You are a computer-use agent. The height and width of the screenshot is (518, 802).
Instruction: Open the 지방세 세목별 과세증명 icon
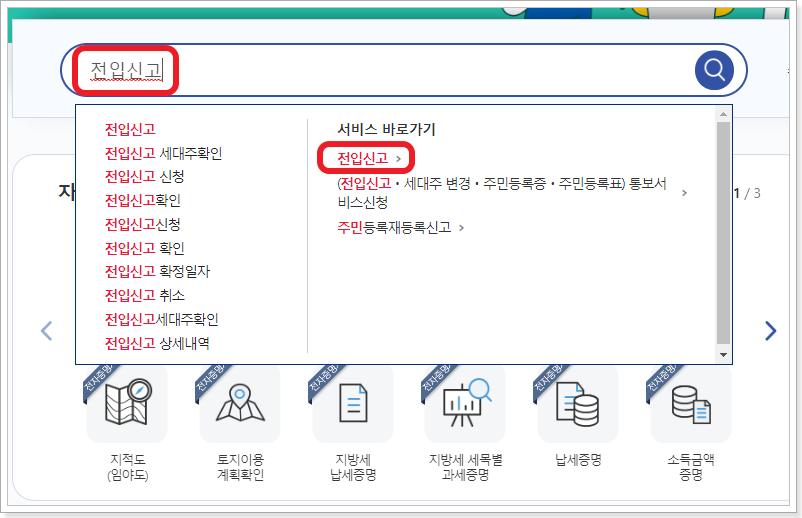point(465,405)
